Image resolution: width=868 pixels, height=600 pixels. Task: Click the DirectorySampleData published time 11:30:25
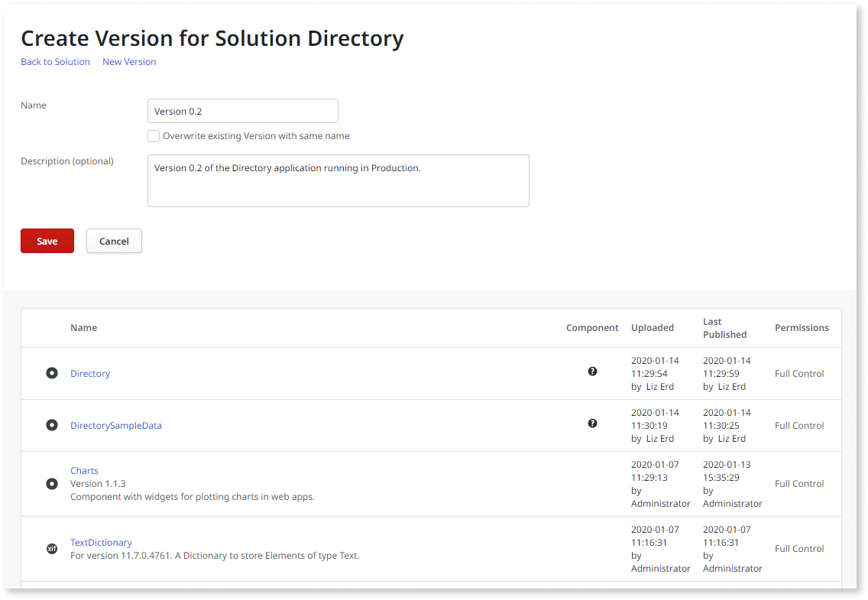coord(721,426)
